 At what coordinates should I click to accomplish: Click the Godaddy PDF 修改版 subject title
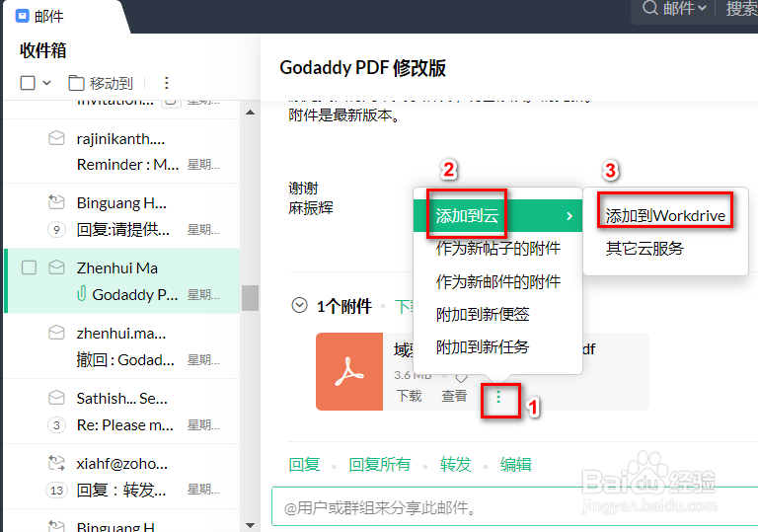(x=362, y=68)
